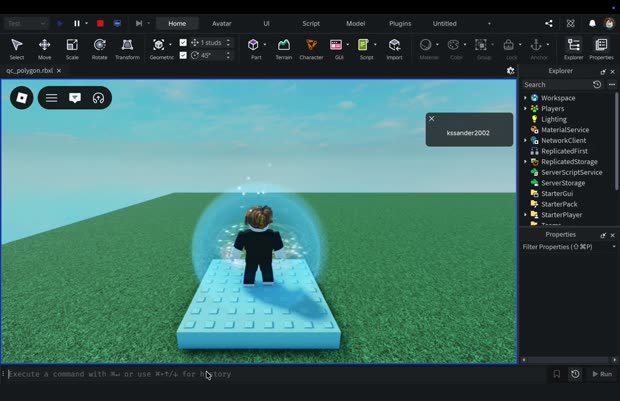Open the Filter Properties dropdown arrow
The width and height of the screenshot is (620, 401).
pyautogui.click(x=614, y=247)
